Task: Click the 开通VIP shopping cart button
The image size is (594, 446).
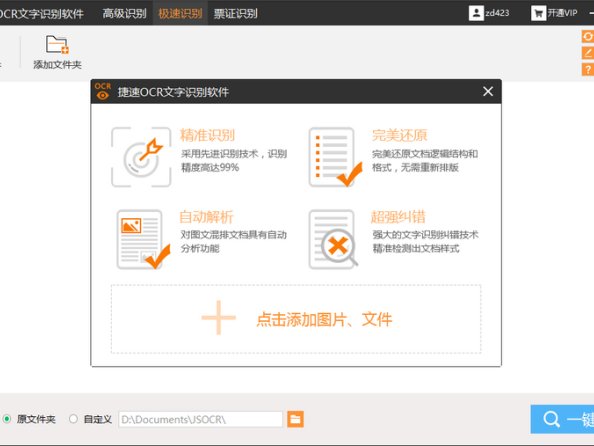Action: [554, 13]
